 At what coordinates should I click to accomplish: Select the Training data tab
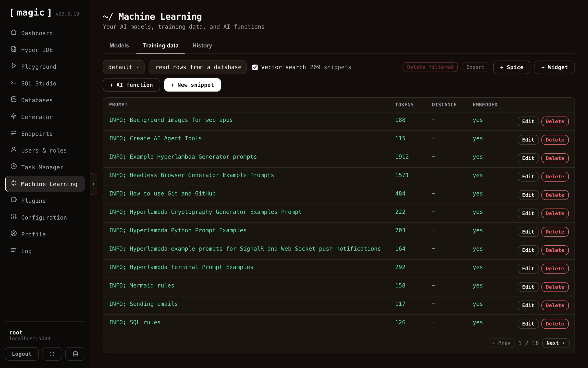click(161, 46)
